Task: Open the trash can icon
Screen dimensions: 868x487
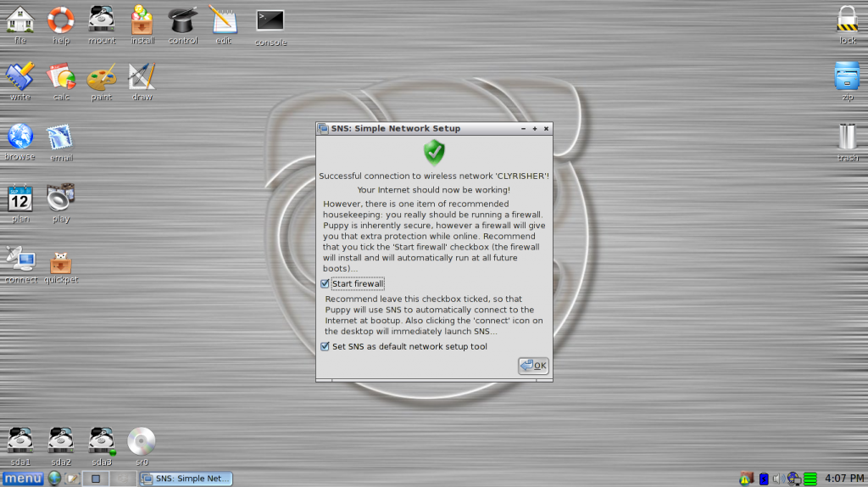Action: pos(847,137)
